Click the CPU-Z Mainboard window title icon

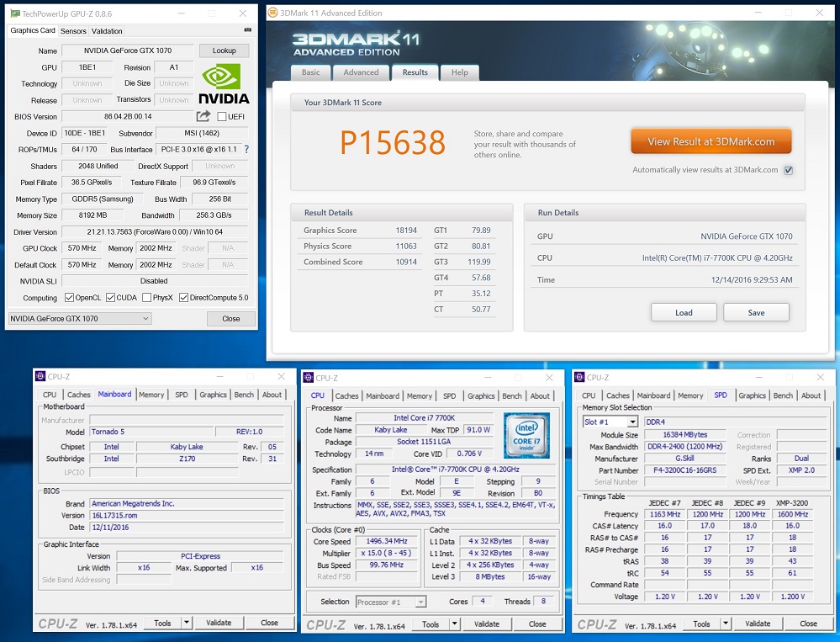pyautogui.click(x=40, y=378)
